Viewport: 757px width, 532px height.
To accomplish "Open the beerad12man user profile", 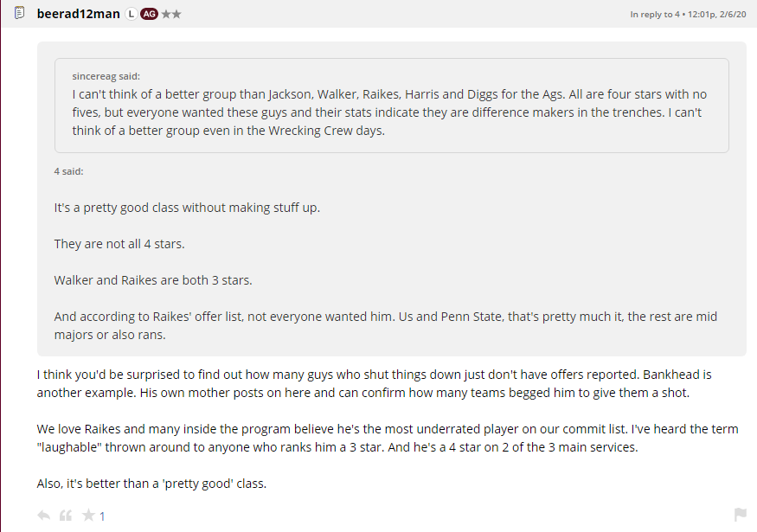I will tap(79, 14).
